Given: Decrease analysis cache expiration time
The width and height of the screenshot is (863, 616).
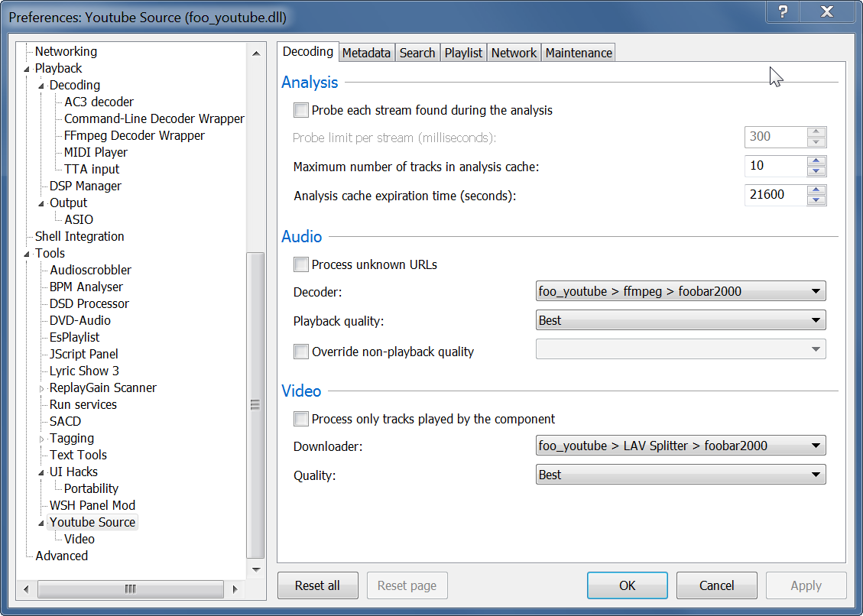Looking at the screenshot, I should [816, 200].
